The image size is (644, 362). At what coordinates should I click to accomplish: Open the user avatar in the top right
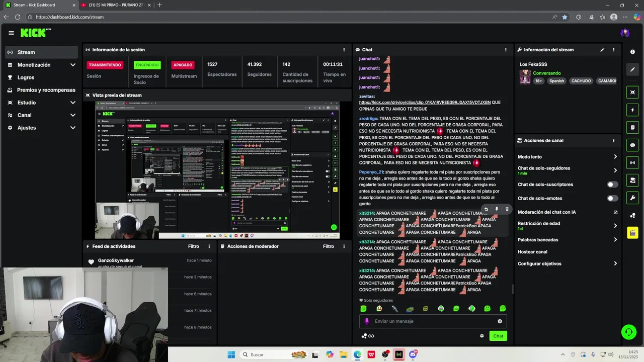(625, 33)
